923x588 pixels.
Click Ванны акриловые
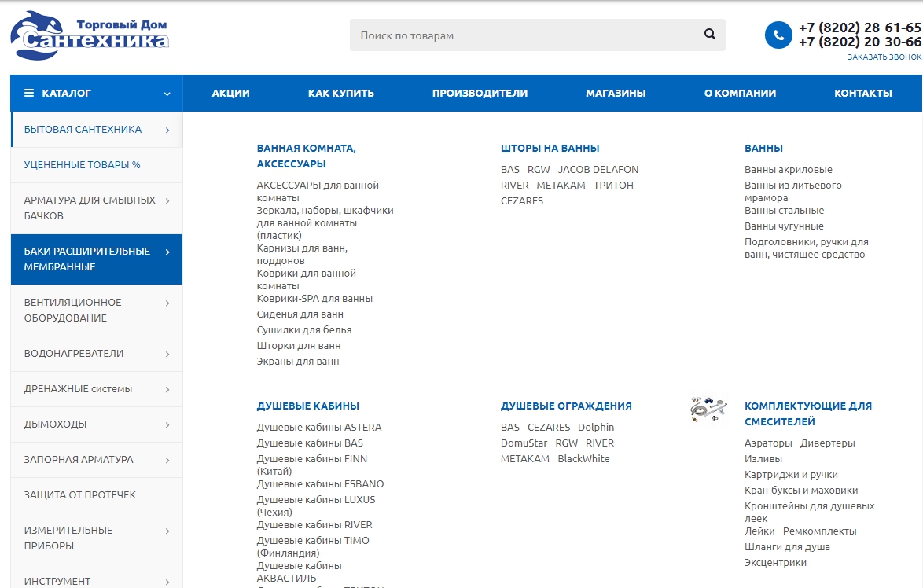click(789, 170)
